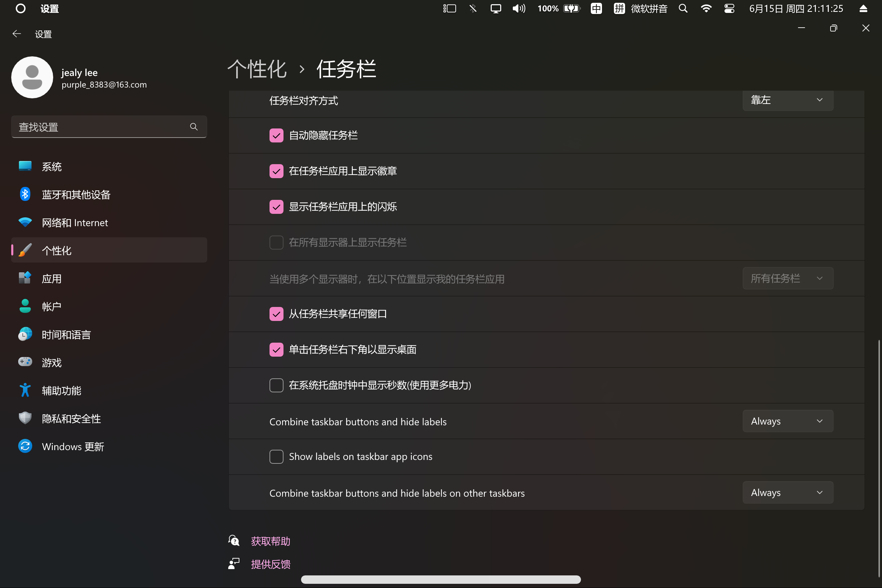
Task: Open the display icon in the menu bar
Action: [496, 9]
